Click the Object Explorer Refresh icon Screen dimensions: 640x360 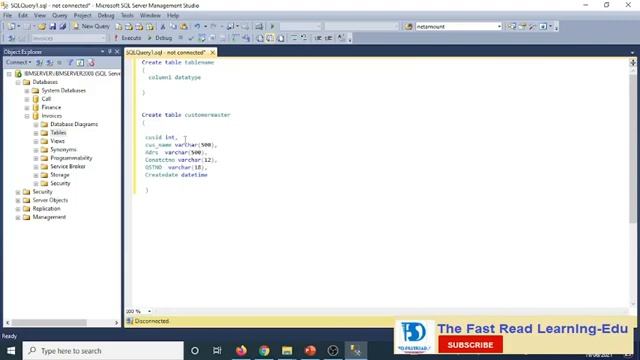pos(80,62)
